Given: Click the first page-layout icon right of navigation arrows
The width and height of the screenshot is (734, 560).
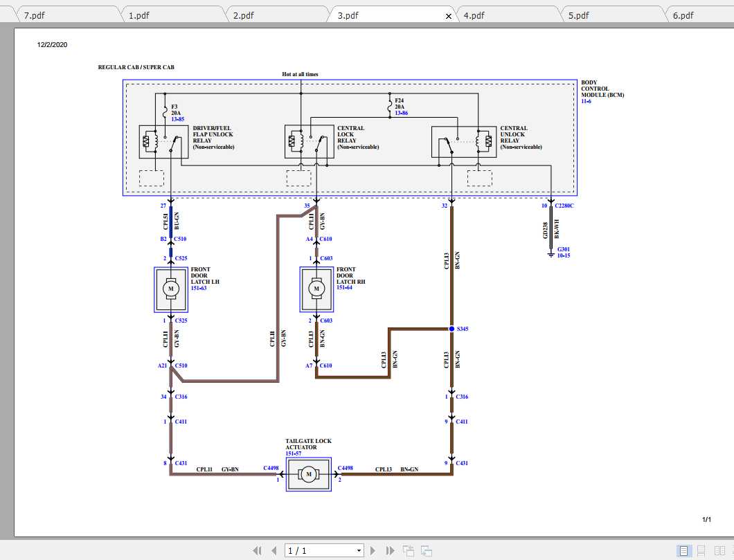Looking at the screenshot, I should [x=408, y=550].
